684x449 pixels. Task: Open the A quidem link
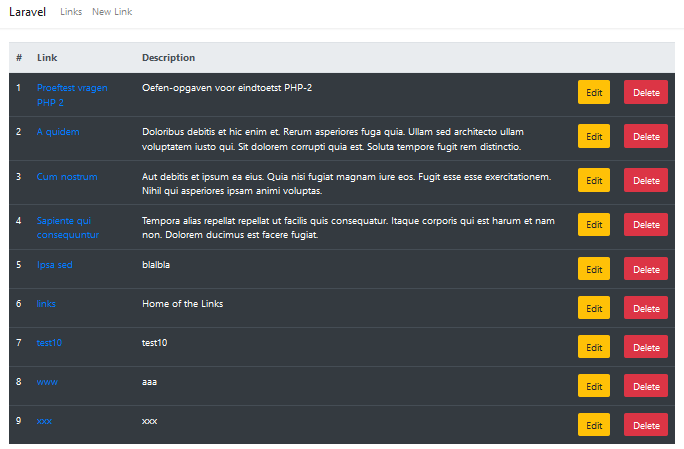point(58,132)
